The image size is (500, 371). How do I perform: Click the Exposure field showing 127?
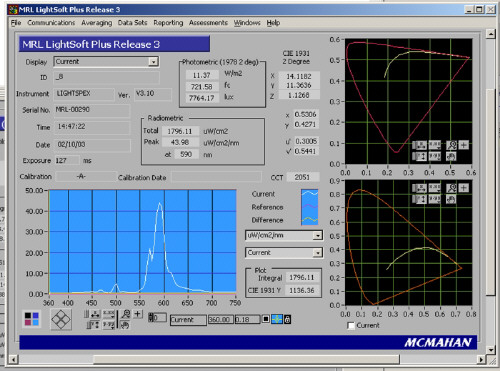(x=67, y=161)
